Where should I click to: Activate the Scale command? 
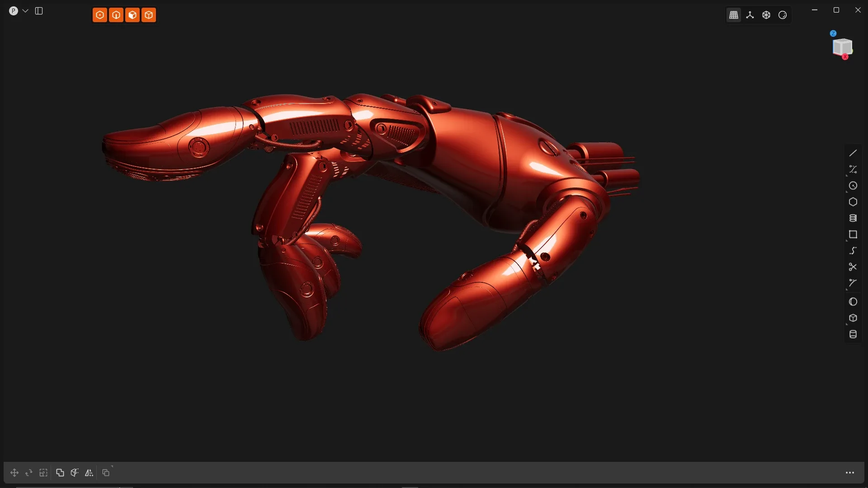tap(43, 473)
